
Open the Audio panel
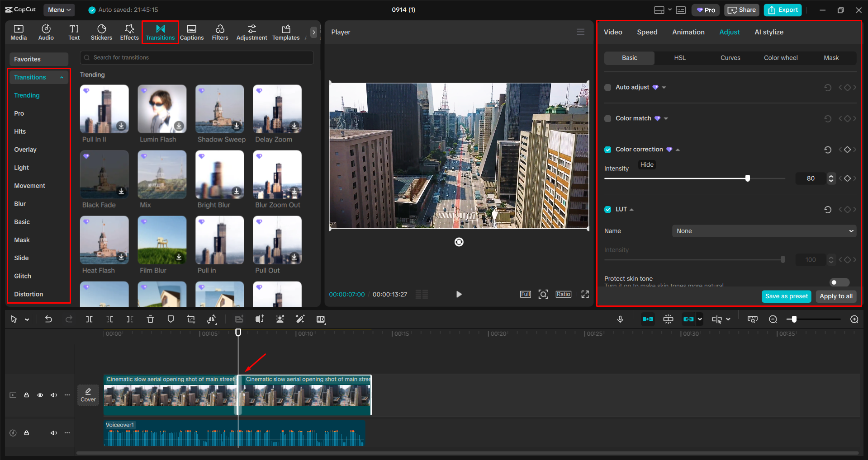(x=46, y=32)
